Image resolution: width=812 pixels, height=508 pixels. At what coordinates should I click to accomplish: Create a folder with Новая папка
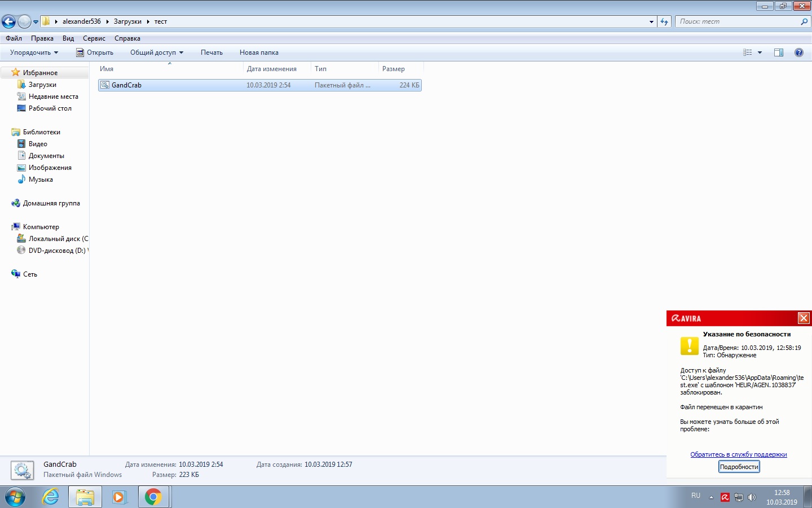pos(259,52)
